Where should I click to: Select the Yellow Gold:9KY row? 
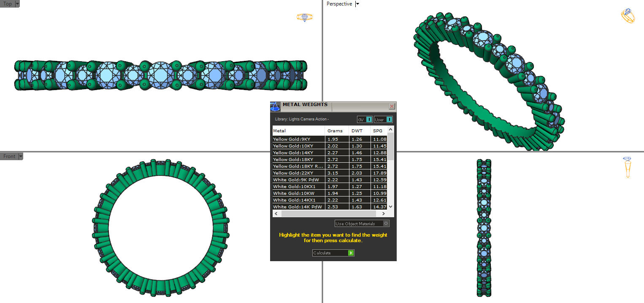pos(330,139)
